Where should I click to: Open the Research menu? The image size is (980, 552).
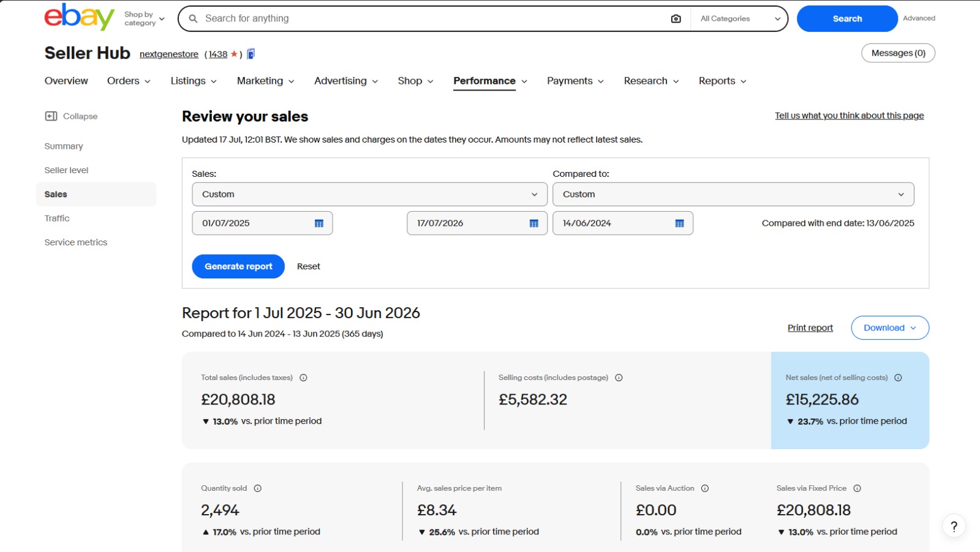(x=651, y=81)
